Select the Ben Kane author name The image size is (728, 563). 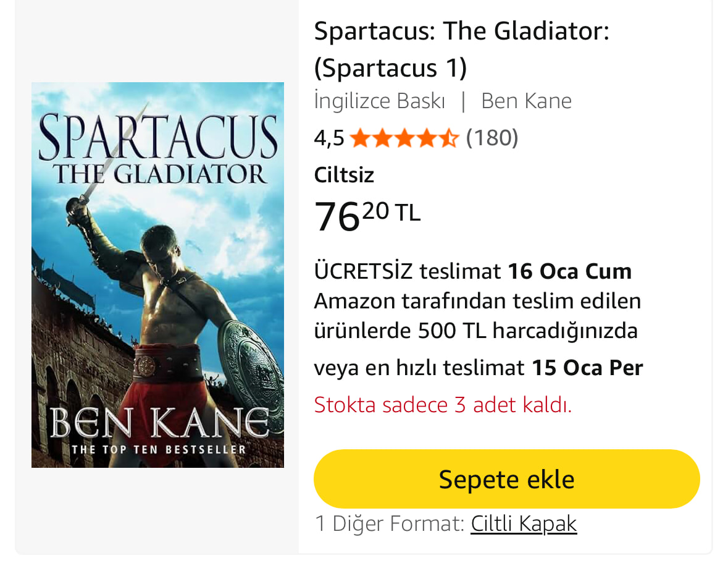tap(526, 101)
